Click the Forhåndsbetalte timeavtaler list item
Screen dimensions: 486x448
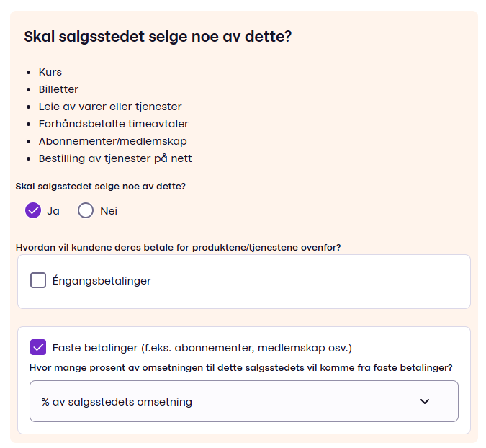114,124
